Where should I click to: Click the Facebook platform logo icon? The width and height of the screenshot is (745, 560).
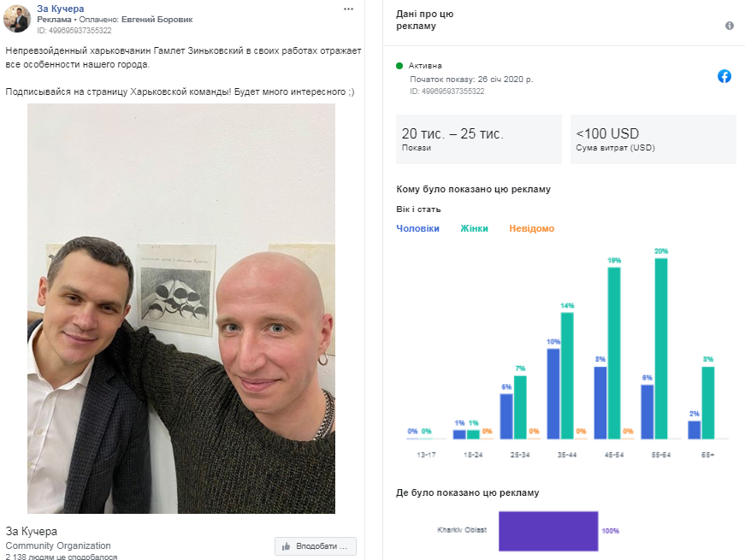[724, 76]
